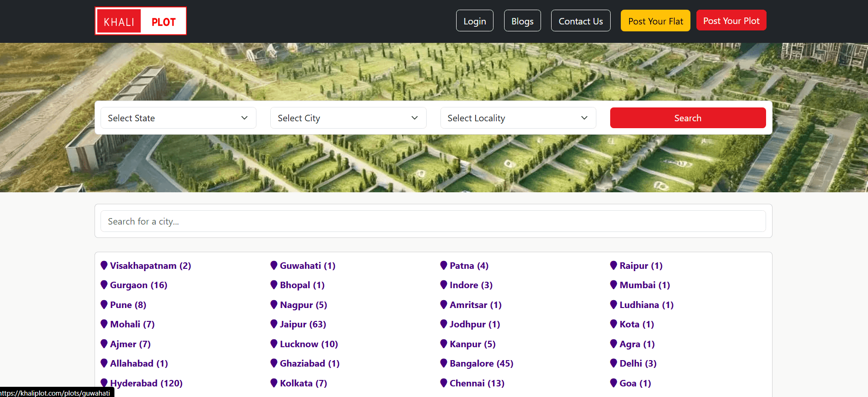Image resolution: width=868 pixels, height=397 pixels.
Task: Click the pin icon beside Patna
Action: [x=444, y=265]
